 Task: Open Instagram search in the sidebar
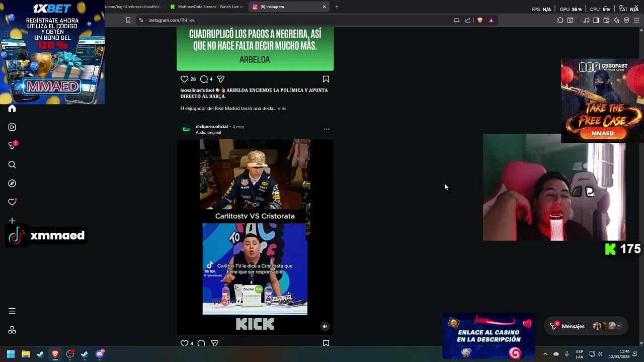(12, 164)
